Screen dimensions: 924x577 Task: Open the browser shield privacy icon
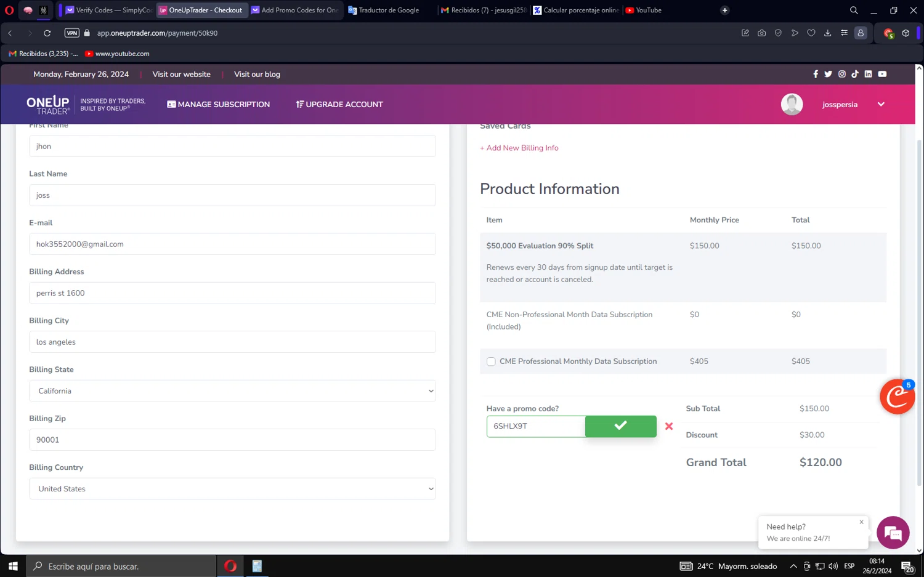tap(779, 33)
